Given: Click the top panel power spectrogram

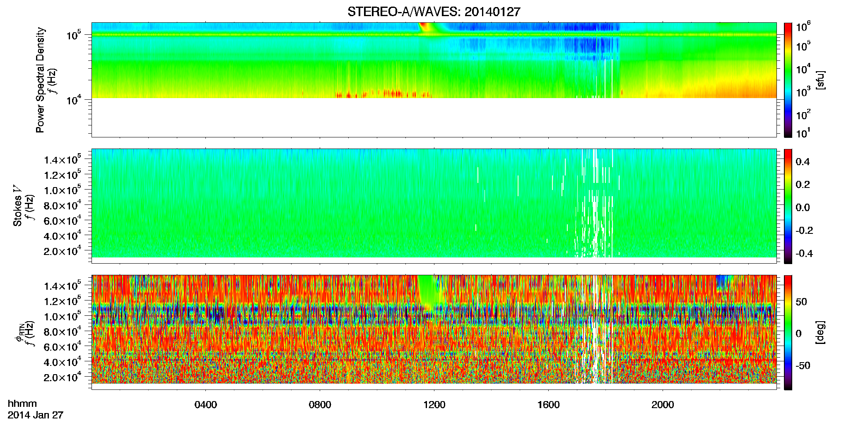Looking at the screenshot, I should click(434, 80).
